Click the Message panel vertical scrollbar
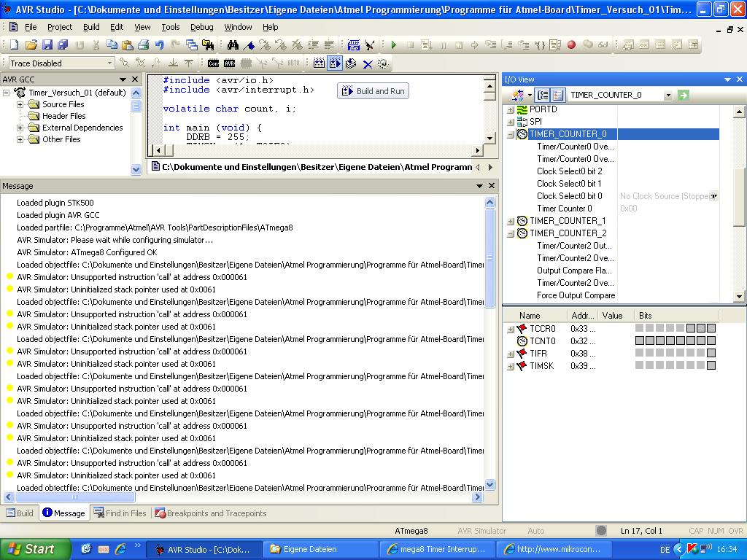Screen dimensions: 747x560 pyautogui.click(x=489, y=257)
